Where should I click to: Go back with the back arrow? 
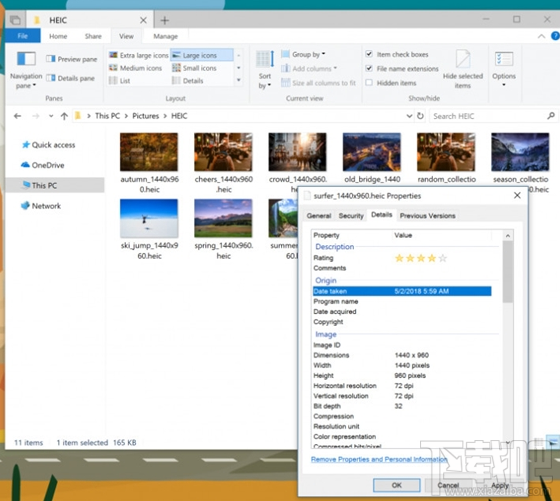click(17, 116)
